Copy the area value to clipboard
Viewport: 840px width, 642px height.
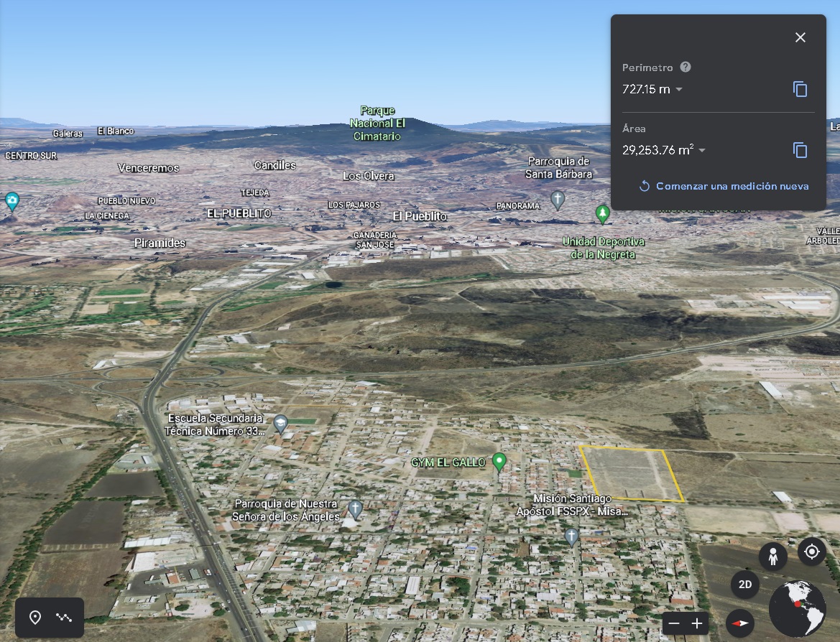pyautogui.click(x=800, y=151)
